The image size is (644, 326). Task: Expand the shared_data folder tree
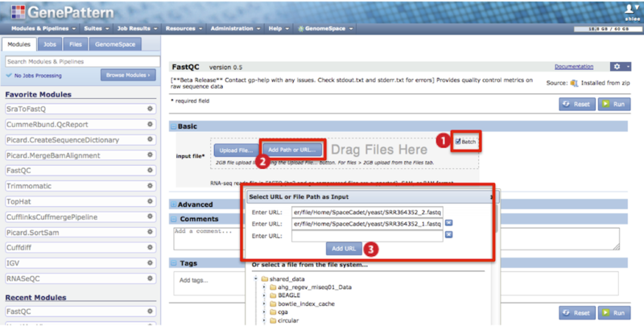256,279
